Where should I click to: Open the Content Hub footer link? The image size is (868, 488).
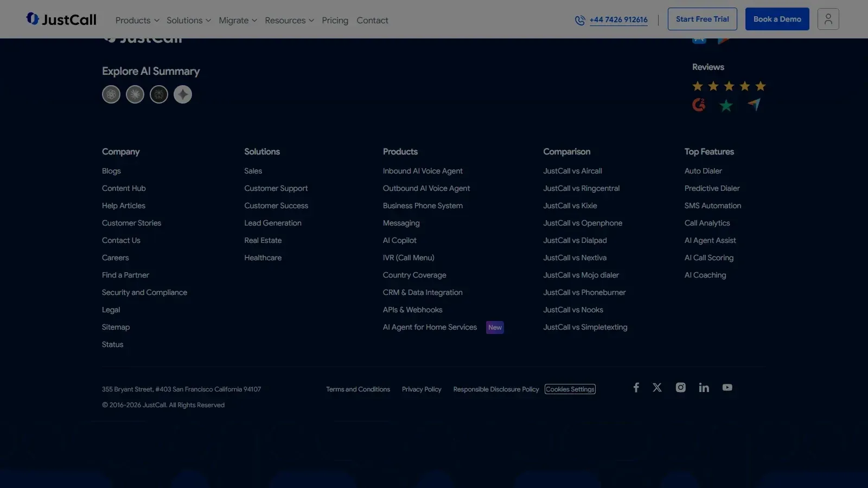tap(124, 188)
